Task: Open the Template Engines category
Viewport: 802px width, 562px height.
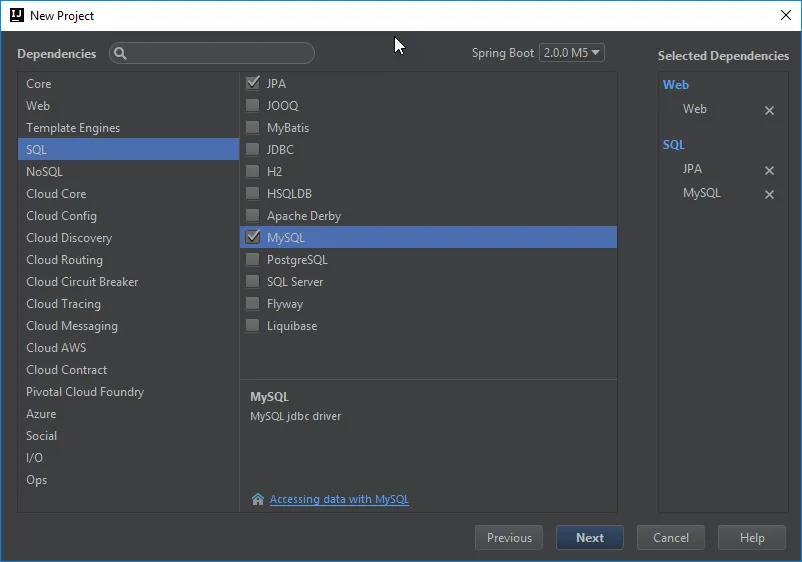Action: [128, 127]
